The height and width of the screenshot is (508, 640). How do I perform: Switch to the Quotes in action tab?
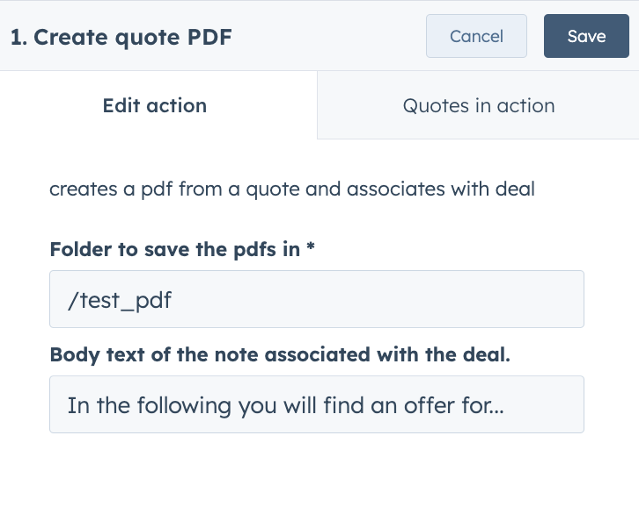tap(478, 105)
